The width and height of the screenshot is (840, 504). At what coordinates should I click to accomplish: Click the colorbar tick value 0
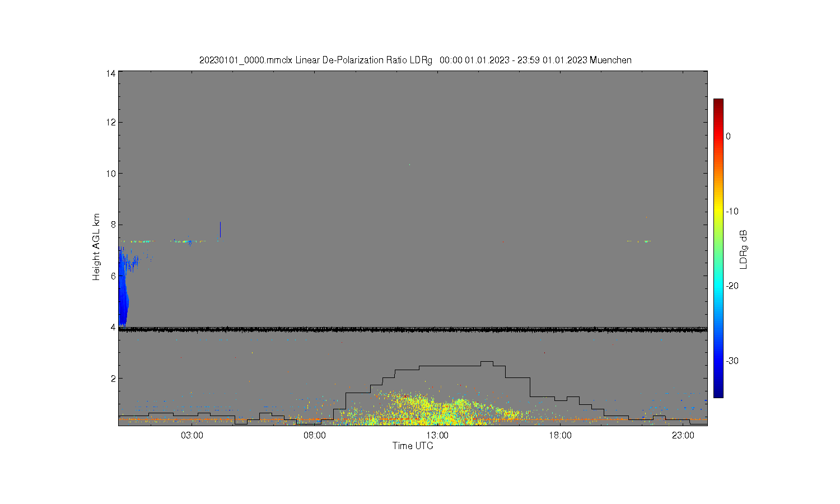(728, 136)
